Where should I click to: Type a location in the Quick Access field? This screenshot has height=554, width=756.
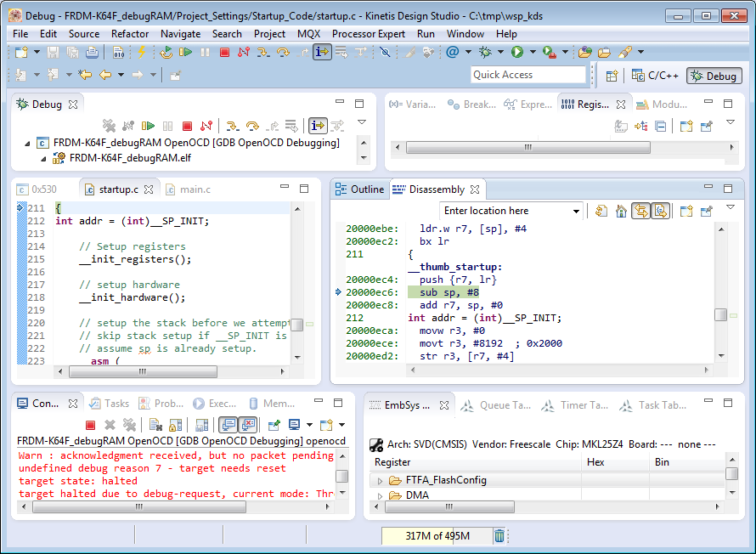pos(528,75)
